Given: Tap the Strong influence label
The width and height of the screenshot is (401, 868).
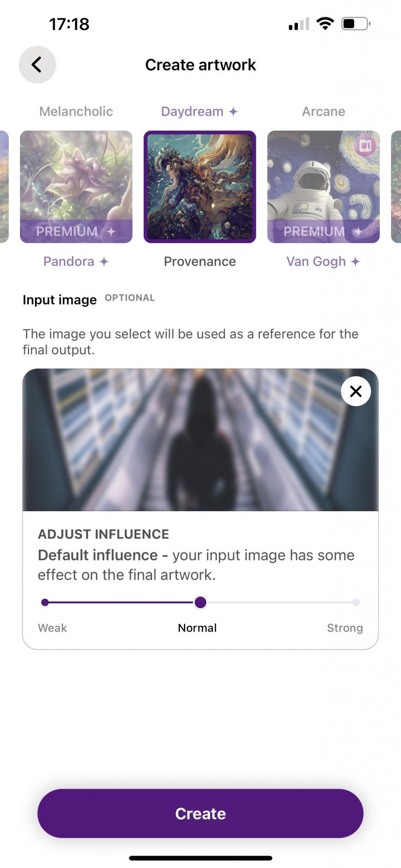Looking at the screenshot, I should click(x=345, y=628).
